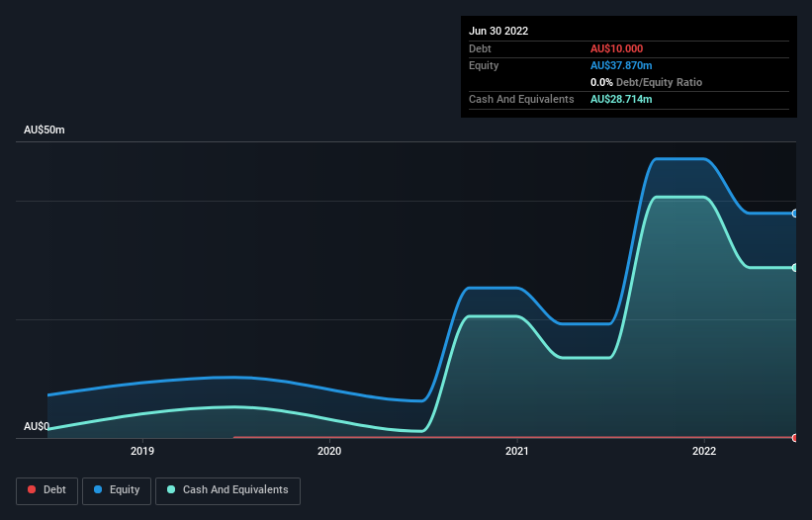Viewport: 812px width, 520px height.
Task: Toggle the Equity legend button
Action: 117,490
